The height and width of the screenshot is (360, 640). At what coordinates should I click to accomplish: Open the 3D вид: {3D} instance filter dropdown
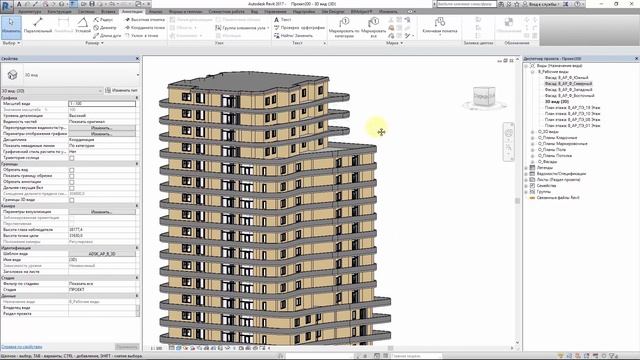pyautogui.click(x=100, y=91)
